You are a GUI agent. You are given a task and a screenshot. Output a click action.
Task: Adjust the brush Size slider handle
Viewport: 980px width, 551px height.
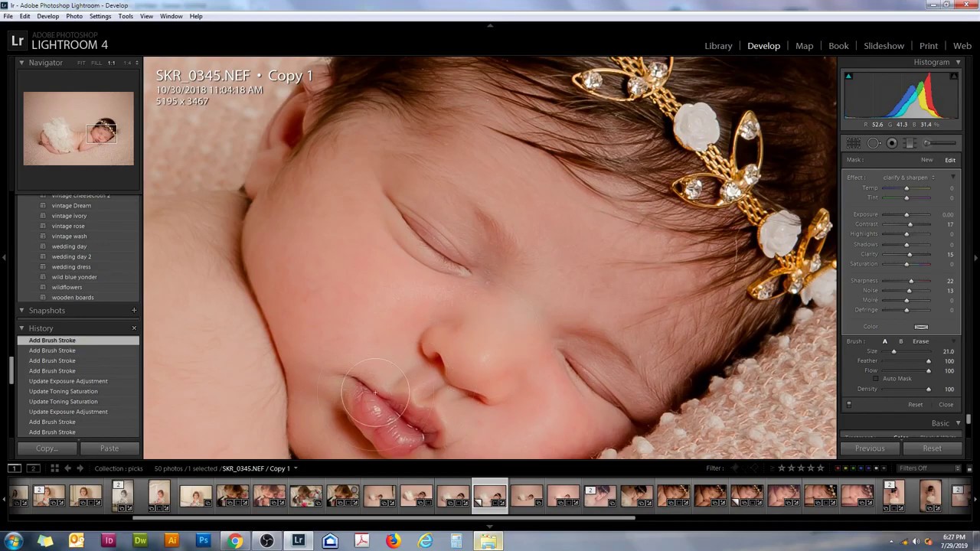(893, 351)
